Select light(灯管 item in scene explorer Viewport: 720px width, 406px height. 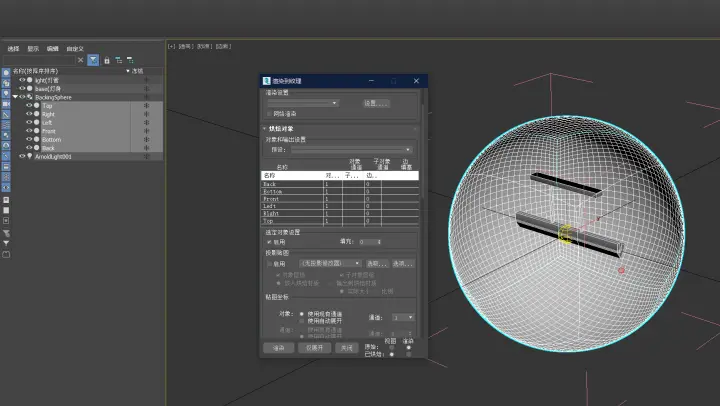point(47,80)
